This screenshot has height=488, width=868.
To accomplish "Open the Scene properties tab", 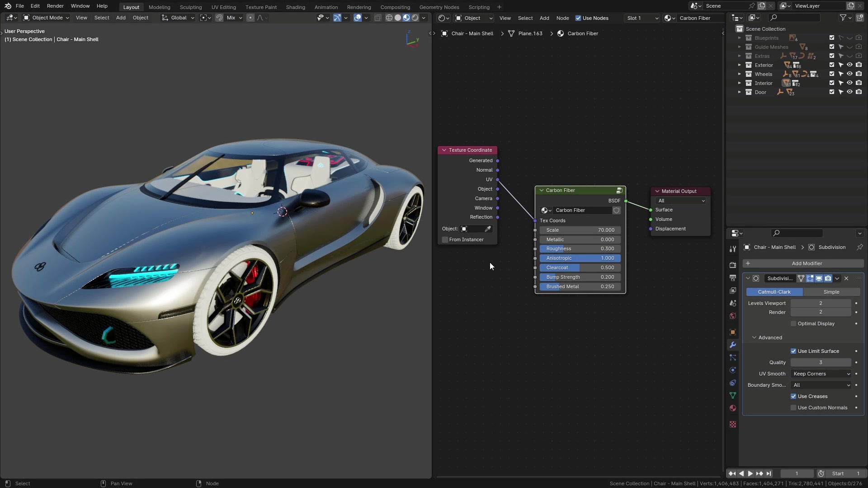I will (x=733, y=303).
